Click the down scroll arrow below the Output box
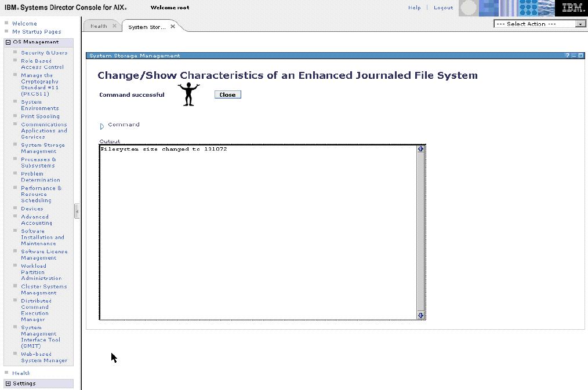This screenshot has width=588, height=390. (421, 315)
